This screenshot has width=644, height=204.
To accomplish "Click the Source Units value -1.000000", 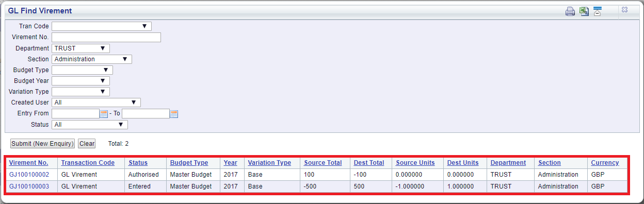I will click(x=410, y=186).
